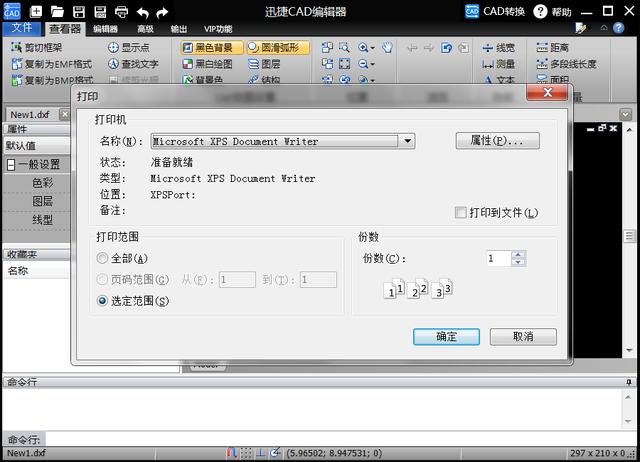This screenshot has height=462, width=640.
Task: Open the 文件 menu
Action: pos(22,28)
